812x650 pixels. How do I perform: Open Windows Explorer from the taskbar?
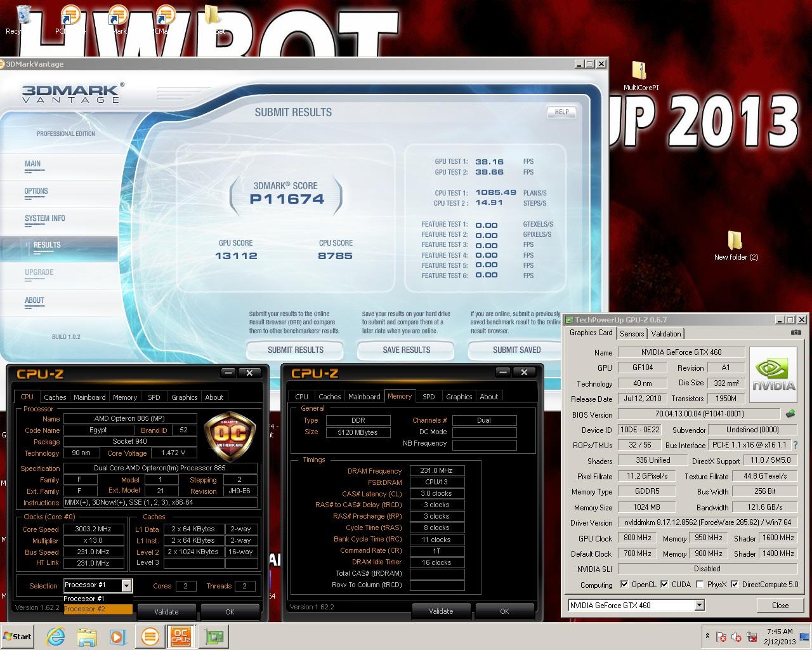pos(87,636)
